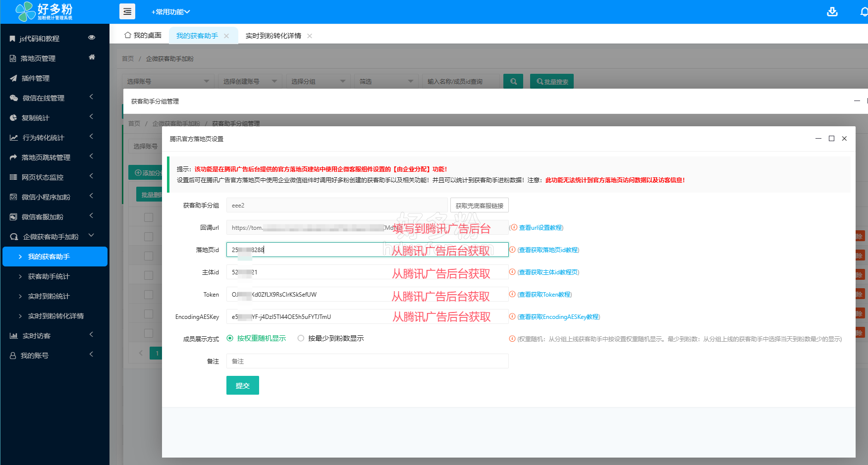The width and height of the screenshot is (868, 465).
Task: Click the 提交 submit button
Action: tap(242, 385)
